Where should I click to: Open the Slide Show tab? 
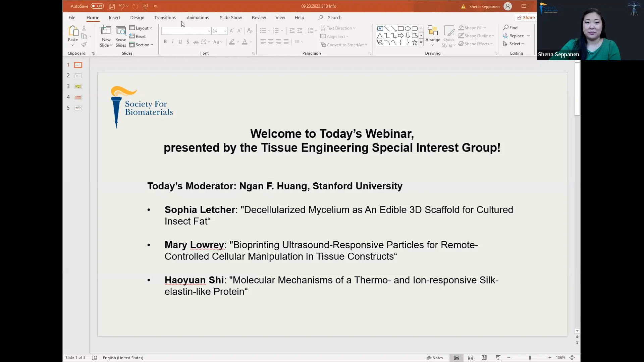coord(230,17)
